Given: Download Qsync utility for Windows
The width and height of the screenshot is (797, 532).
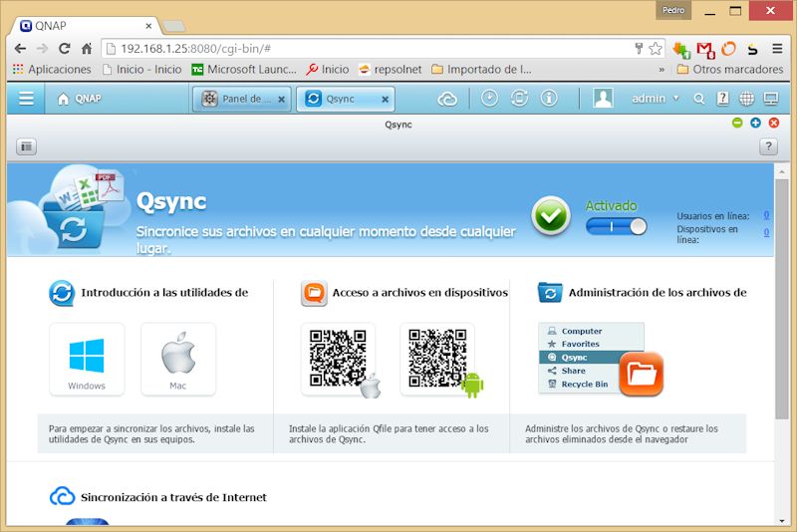Looking at the screenshot, I should tap(87, 359).
